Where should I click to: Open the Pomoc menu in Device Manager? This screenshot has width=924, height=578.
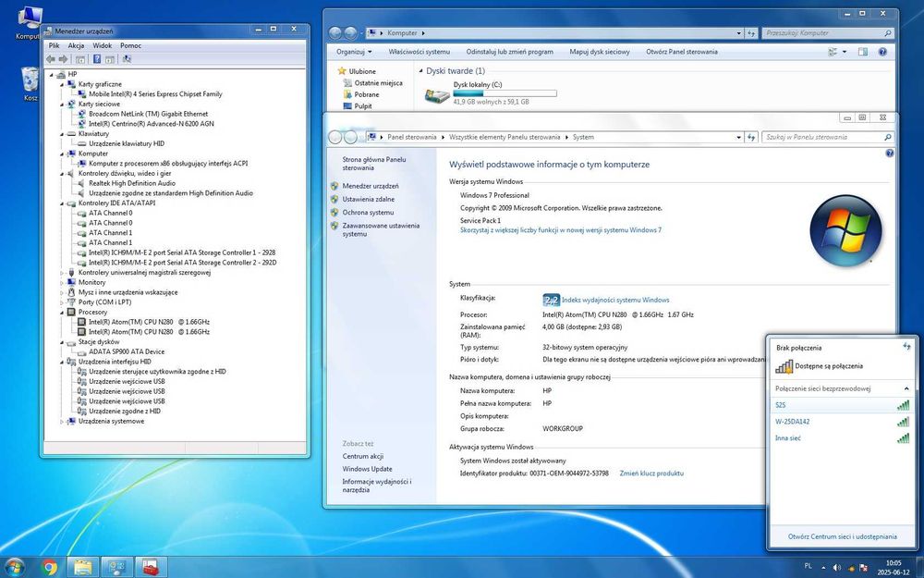coord(131,45)
